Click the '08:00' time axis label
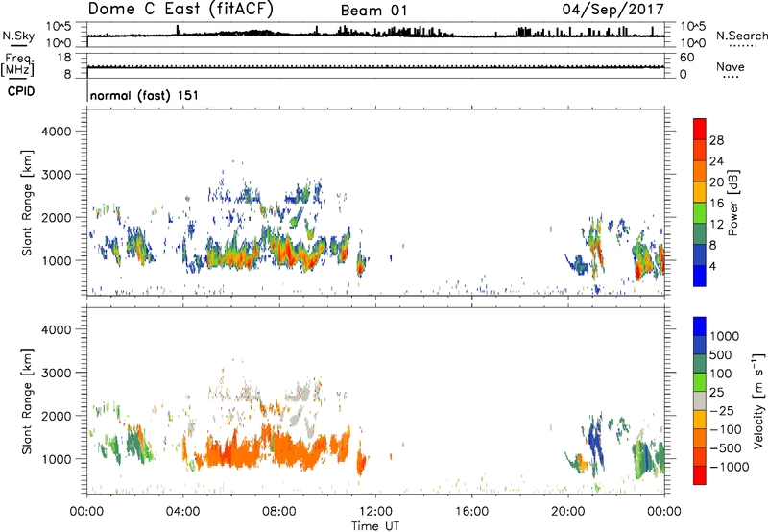The image size is (768, 532). [279, 512]
